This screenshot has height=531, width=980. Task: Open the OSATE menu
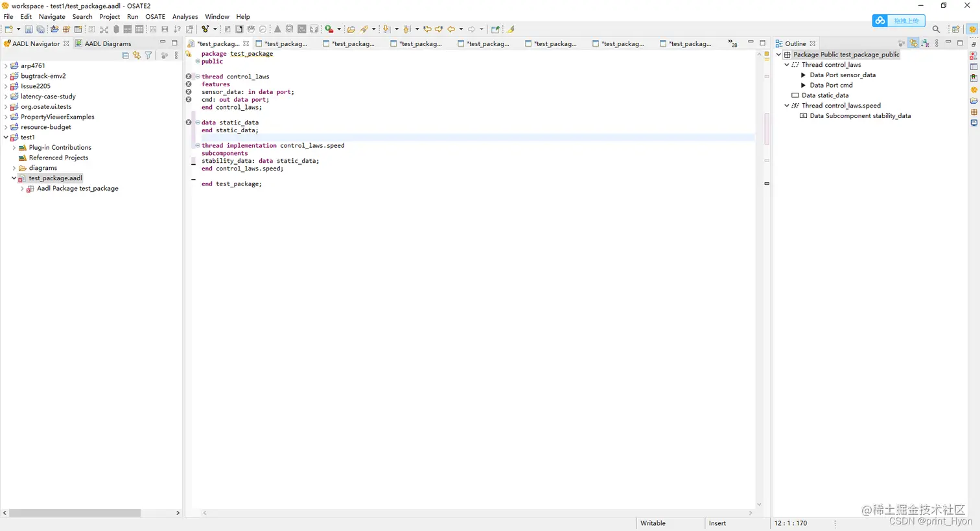tap(155, 17)
